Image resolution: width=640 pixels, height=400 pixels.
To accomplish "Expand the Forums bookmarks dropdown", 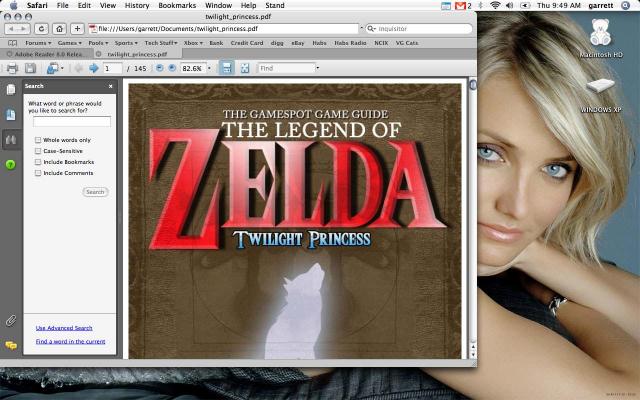I will 38,43.
